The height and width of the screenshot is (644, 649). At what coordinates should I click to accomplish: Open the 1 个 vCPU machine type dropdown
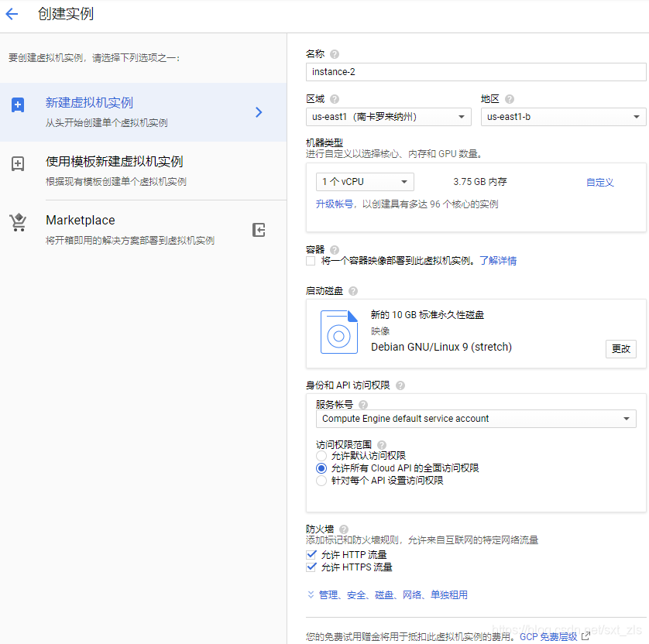click(365, 182)
